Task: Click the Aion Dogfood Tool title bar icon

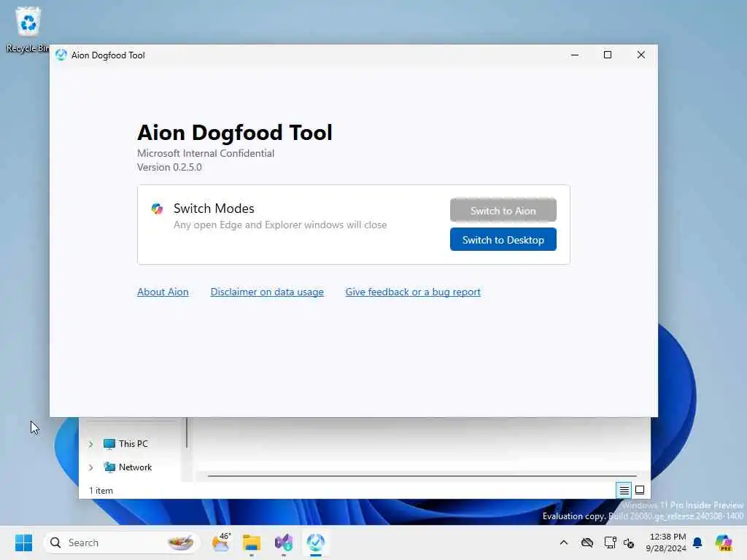Action: (x=61, y=55)
